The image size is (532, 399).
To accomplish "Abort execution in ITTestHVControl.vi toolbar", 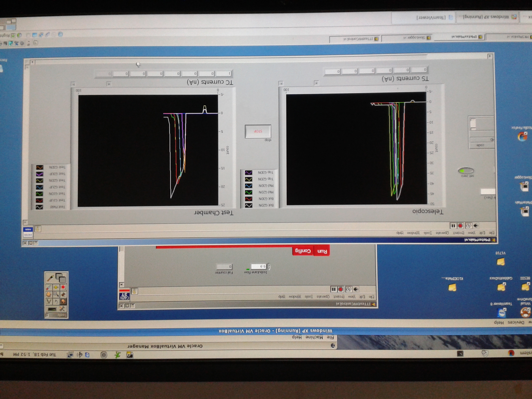I will (341, 289).
